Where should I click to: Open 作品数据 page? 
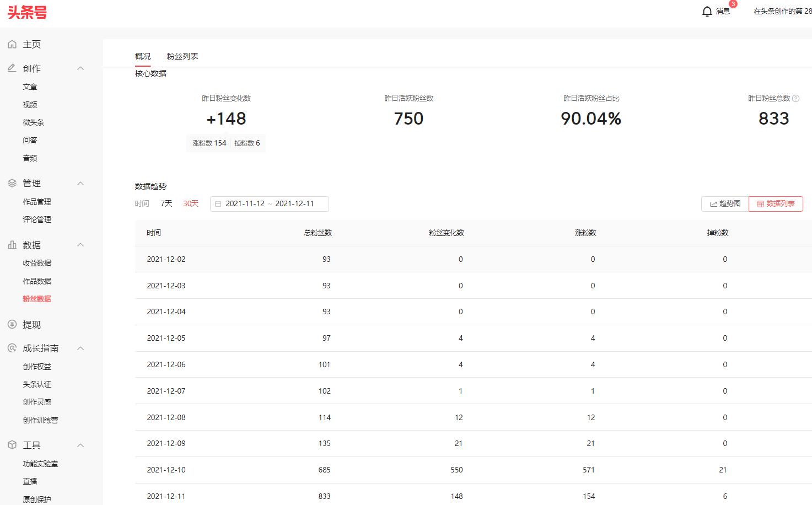pyautogui.click(x=37, y=281)
